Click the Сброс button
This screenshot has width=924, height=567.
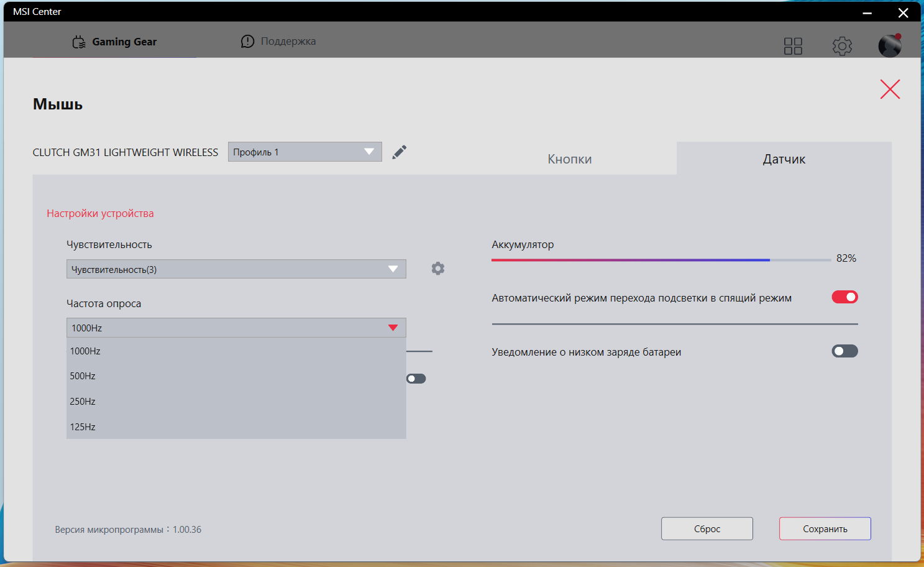point(707,528)
